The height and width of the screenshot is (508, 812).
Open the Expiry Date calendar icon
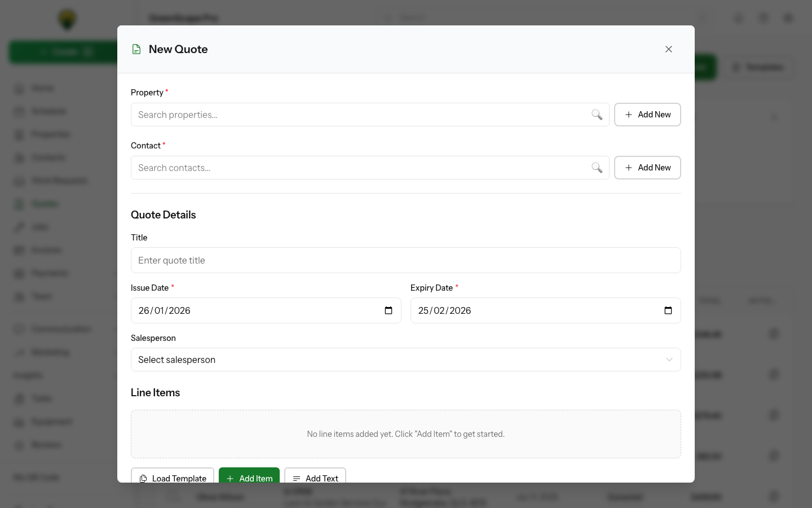[668, 310]
